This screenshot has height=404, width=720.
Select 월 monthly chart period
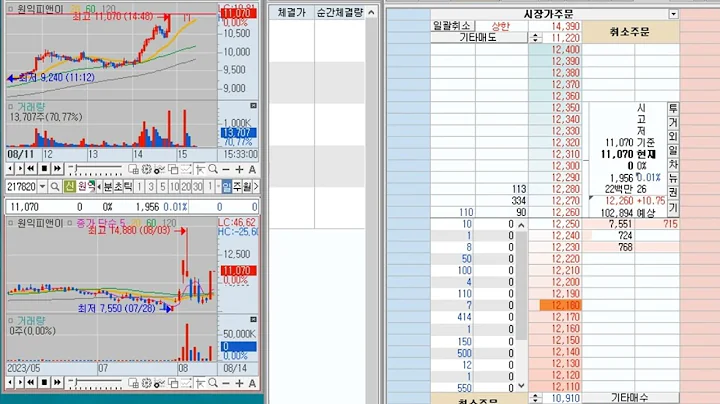click(x=247, y=186)
